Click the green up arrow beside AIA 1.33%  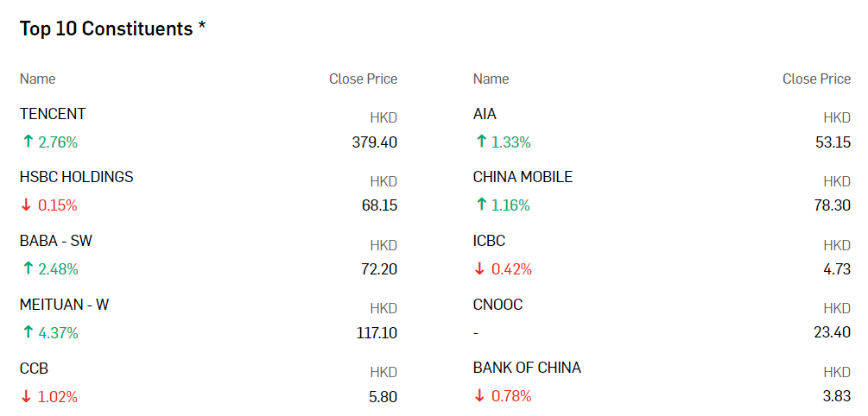pos(480,142)
